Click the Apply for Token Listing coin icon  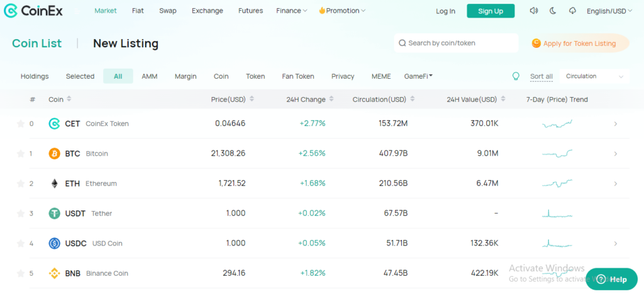536,43
